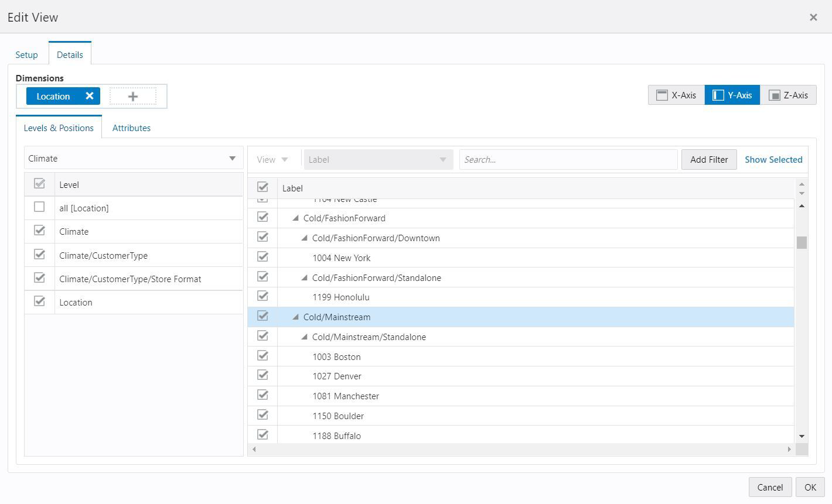Image resolution: width=832 pixels, height=504 pixels.
Task: Add a new dimension with plus icon
Action: click(133, 97)
